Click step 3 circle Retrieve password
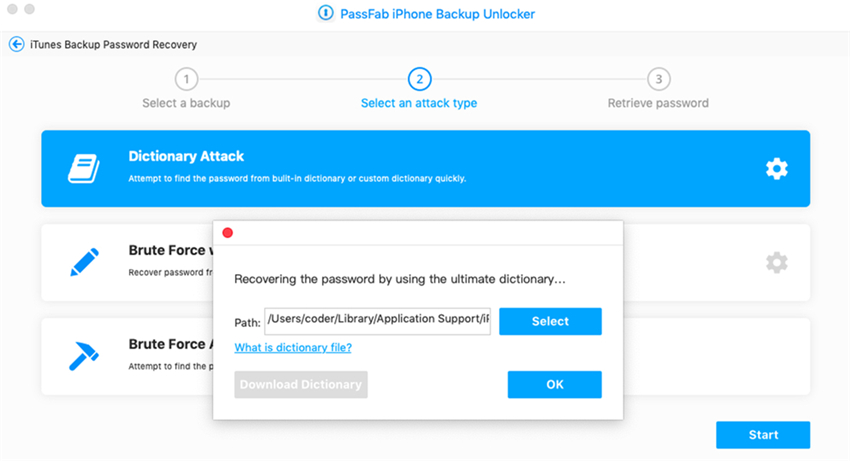The width and height of the screenshot is (850, 461). (659, 79)
